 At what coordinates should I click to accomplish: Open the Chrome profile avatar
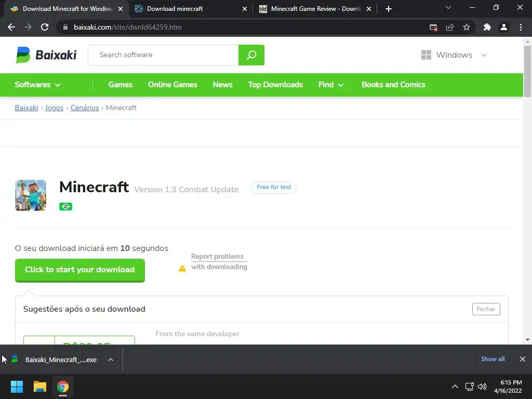tap(504, 27)
